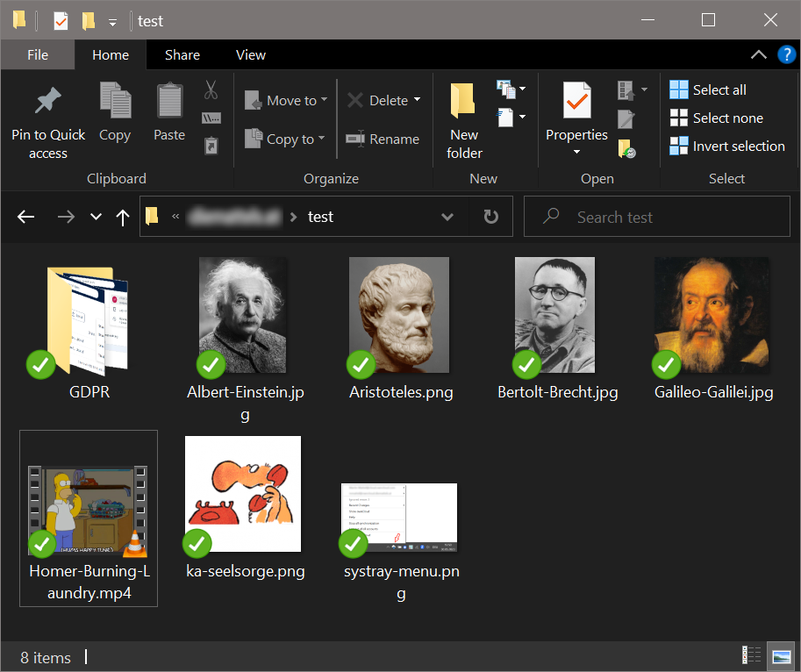
Task: Invert selection of files
Action: pyautogui.click(x=727, y=146)
